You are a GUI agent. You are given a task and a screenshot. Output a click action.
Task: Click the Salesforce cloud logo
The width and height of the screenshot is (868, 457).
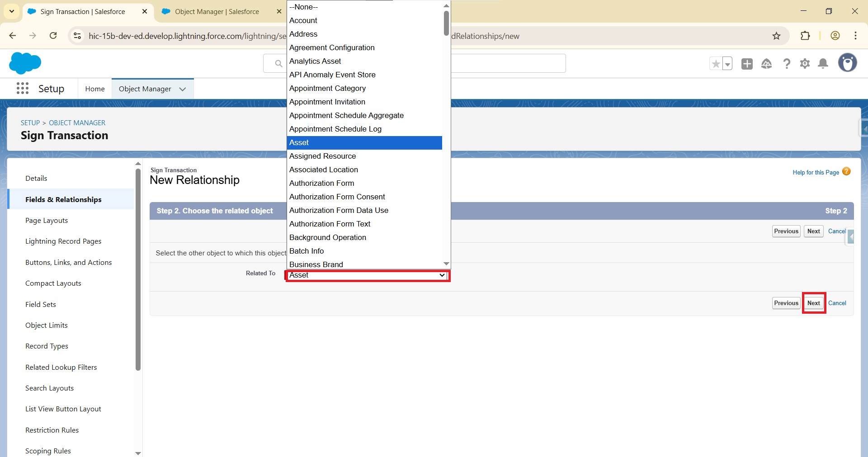25,63
